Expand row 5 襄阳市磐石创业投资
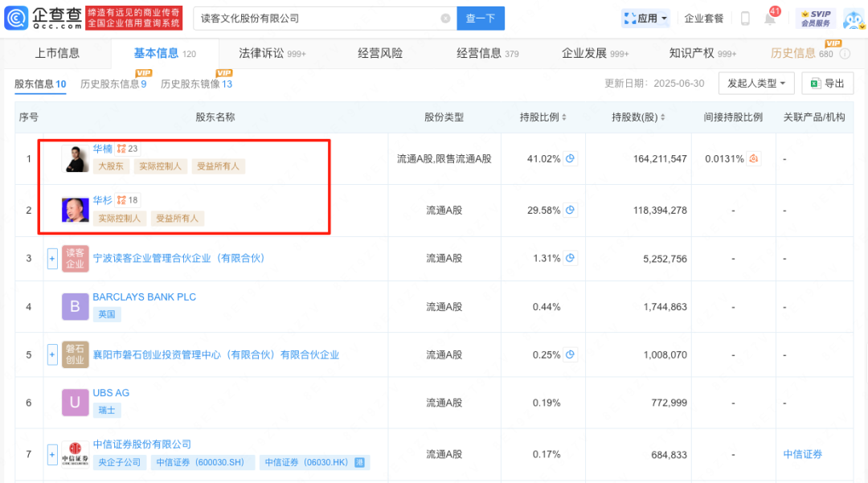868x483 pixels. coord(52,354)
